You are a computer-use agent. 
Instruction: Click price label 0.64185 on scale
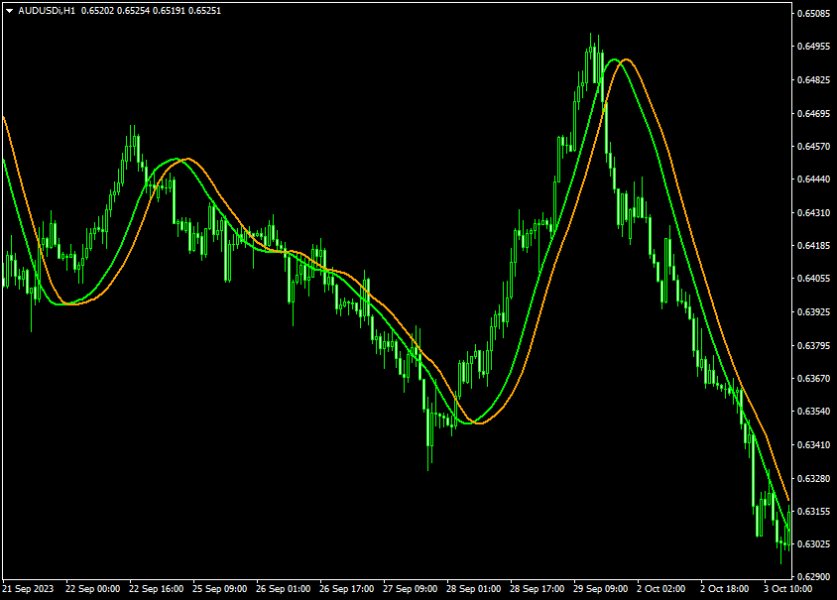(814, 246)
